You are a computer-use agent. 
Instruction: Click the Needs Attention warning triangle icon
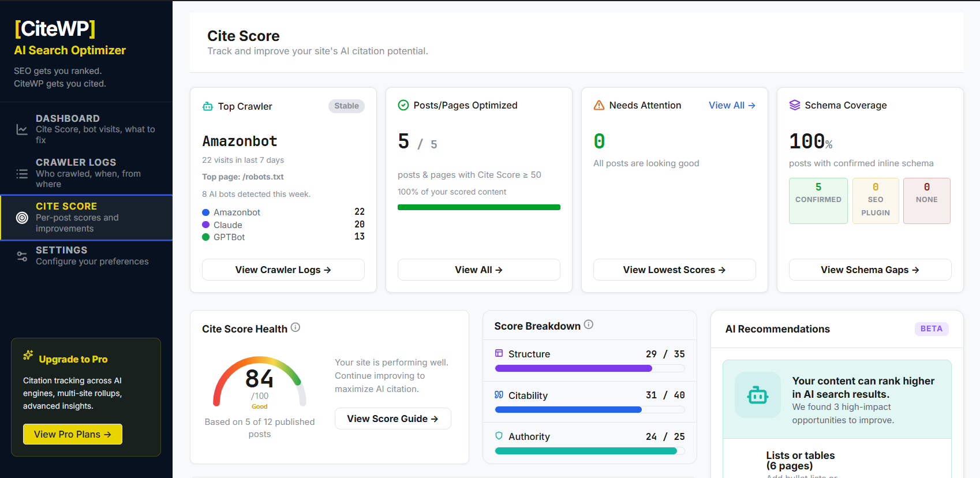point(599,105)
